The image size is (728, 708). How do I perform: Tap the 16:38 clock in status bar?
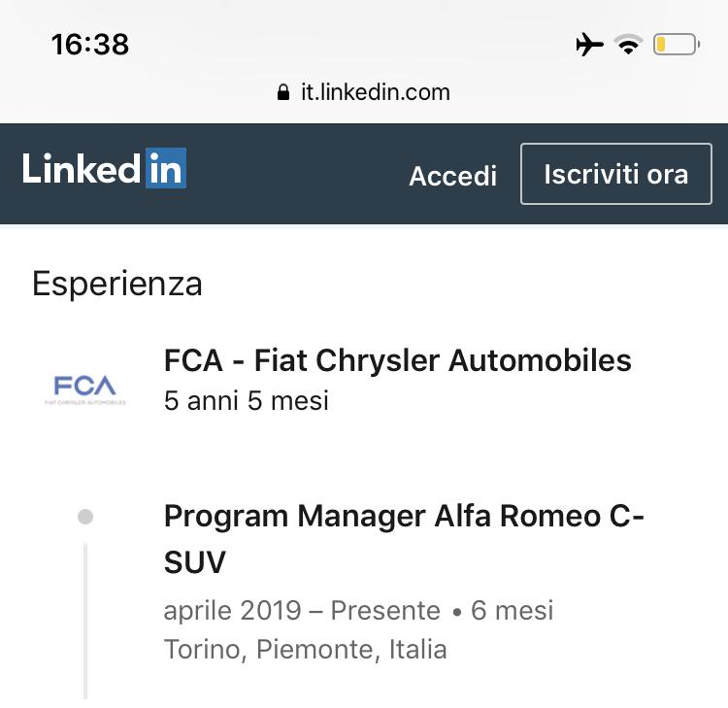[89, 45]
